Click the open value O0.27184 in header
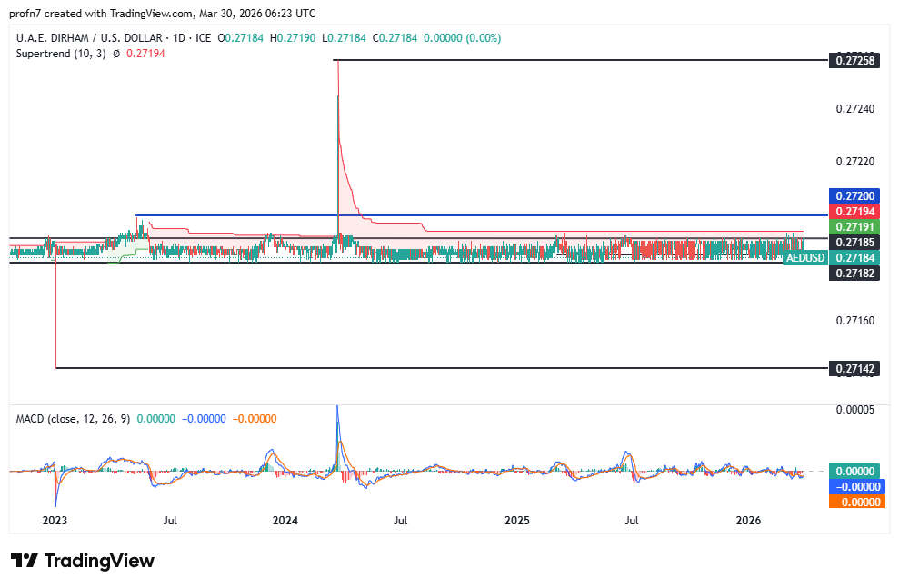This screenshot has width=899, height=588. [240, 38]
